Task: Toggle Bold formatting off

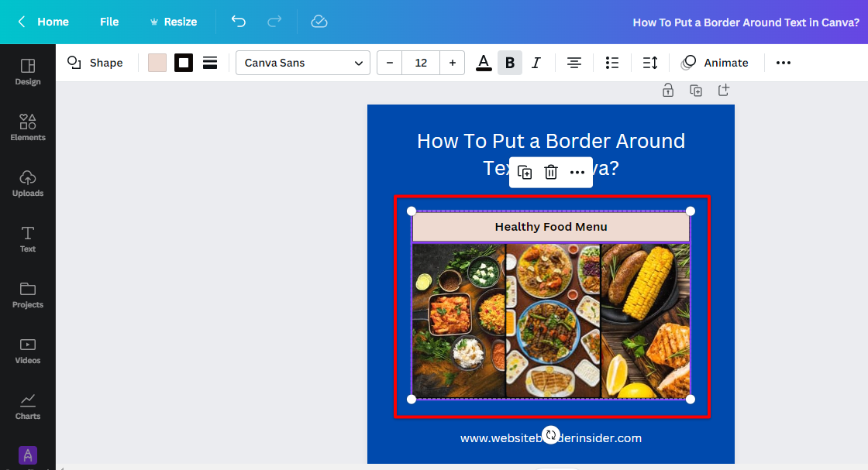Action: coord(510,63)
